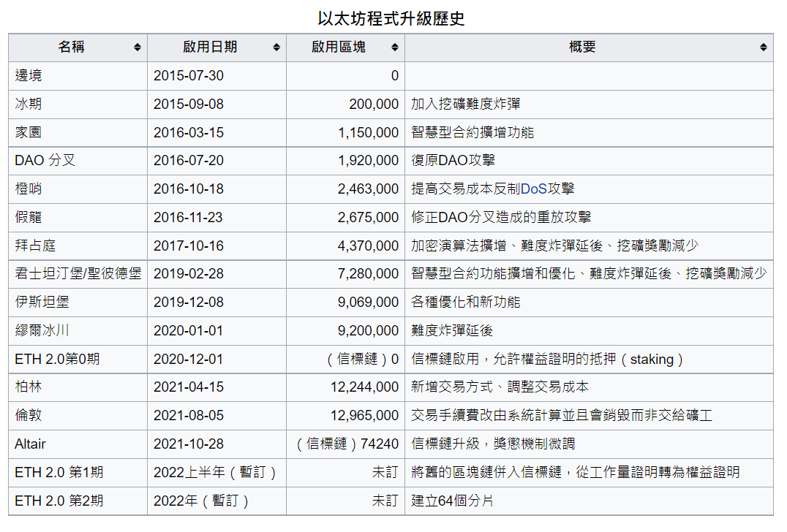
Task: Click summary 建立64個分片
Action: (452, 501)
